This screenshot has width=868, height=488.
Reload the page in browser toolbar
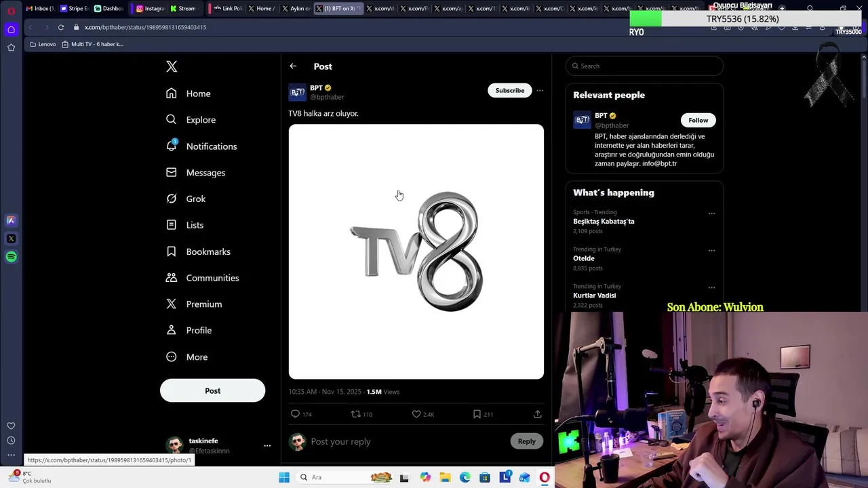[60, 27]
